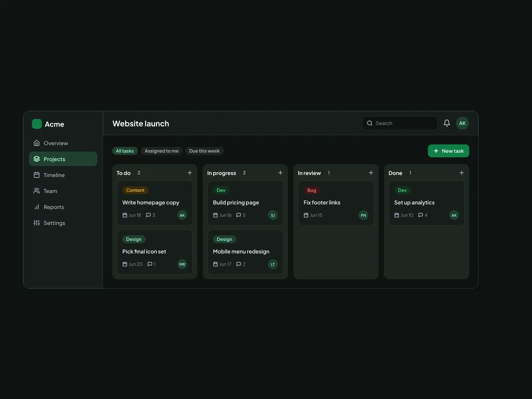Navigate to the Team section

[x=63, y=191]
